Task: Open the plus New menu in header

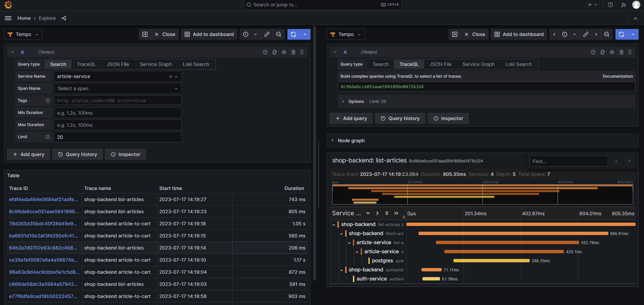Action: [592, 5]
